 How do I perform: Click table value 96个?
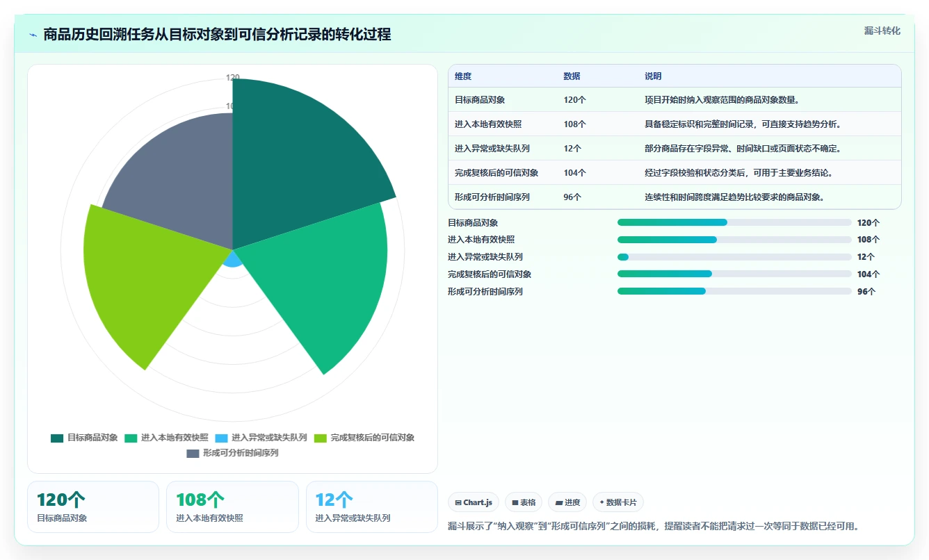pos(572,197)
